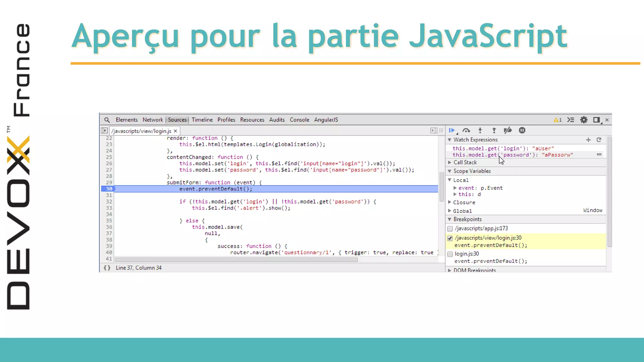This screenshot has width=644, height=362.
Task: Open the Profiles tab
Action: click(x=226, y=120)
